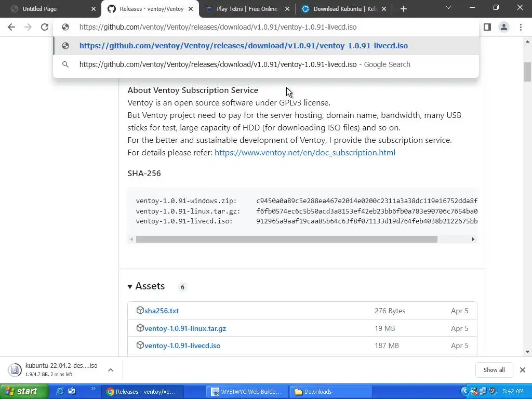Click the magnifier icon in search suggestion
The image size is (532, 399).
[x=65, y=64]
